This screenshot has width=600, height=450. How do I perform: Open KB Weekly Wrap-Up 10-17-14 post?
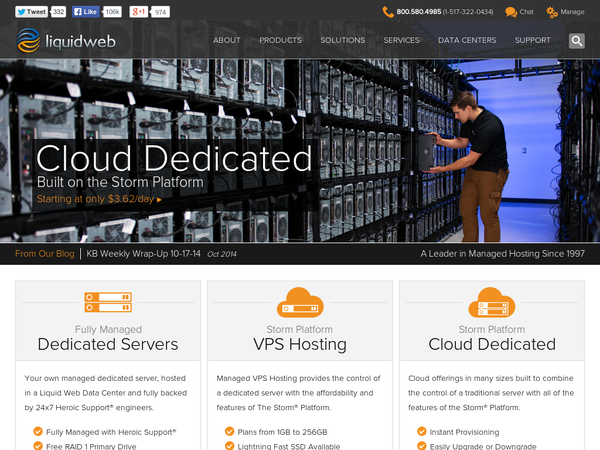(143, 254)
